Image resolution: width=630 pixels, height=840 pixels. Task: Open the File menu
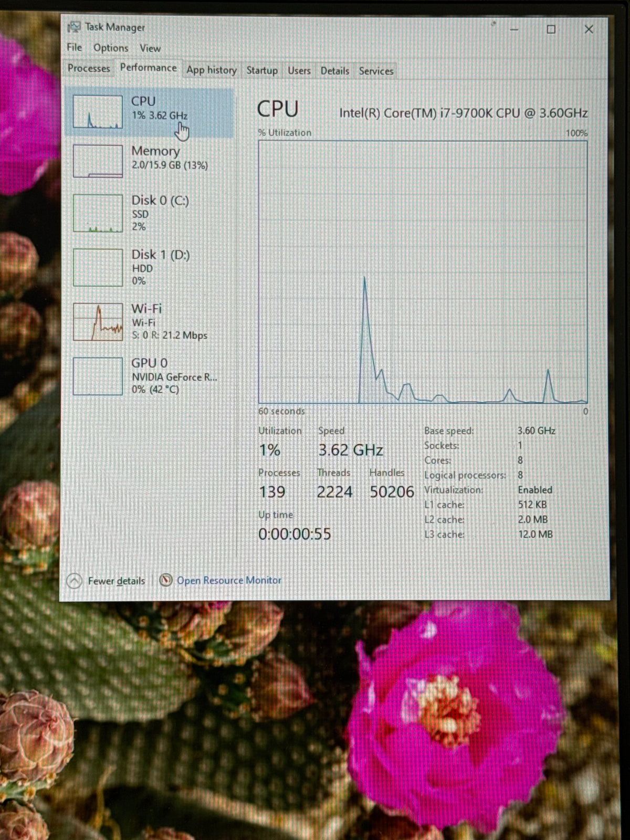click(75, 47)
